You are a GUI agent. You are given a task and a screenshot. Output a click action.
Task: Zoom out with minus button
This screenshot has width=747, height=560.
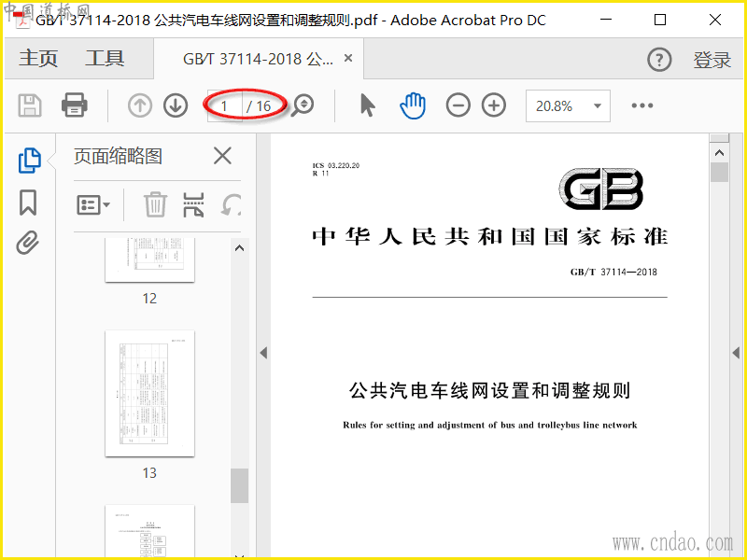pos(458,105)
